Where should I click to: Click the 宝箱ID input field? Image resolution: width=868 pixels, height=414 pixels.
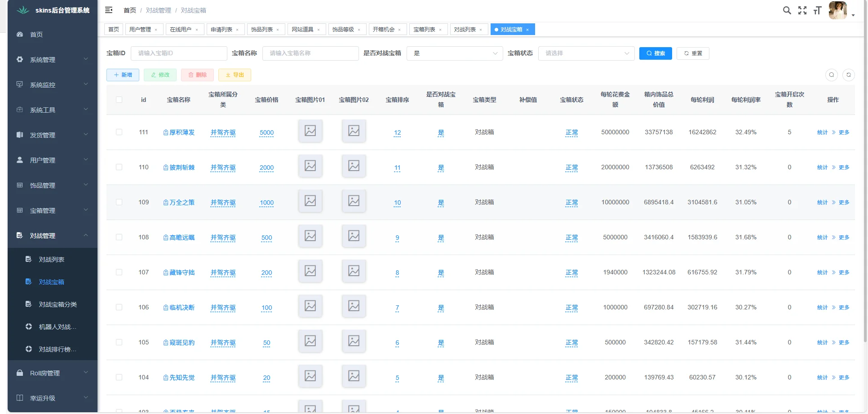click(179, 53)
